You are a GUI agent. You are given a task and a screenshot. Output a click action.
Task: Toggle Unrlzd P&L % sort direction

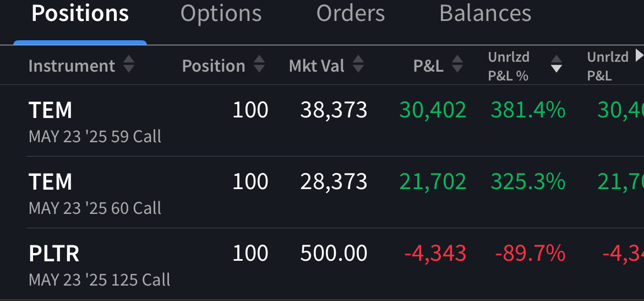coord(556,64)
